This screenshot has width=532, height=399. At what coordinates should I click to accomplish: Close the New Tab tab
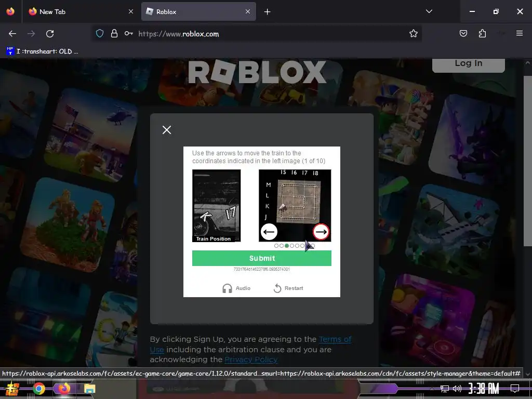click(130, 11)
